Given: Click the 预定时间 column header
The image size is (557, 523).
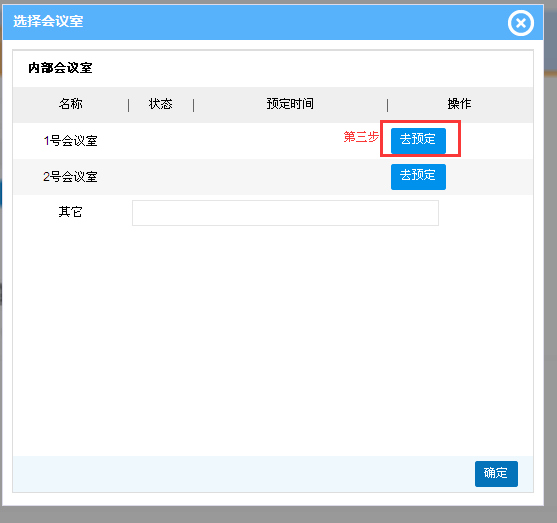Looking at the screenshot, I should [290, 104].
